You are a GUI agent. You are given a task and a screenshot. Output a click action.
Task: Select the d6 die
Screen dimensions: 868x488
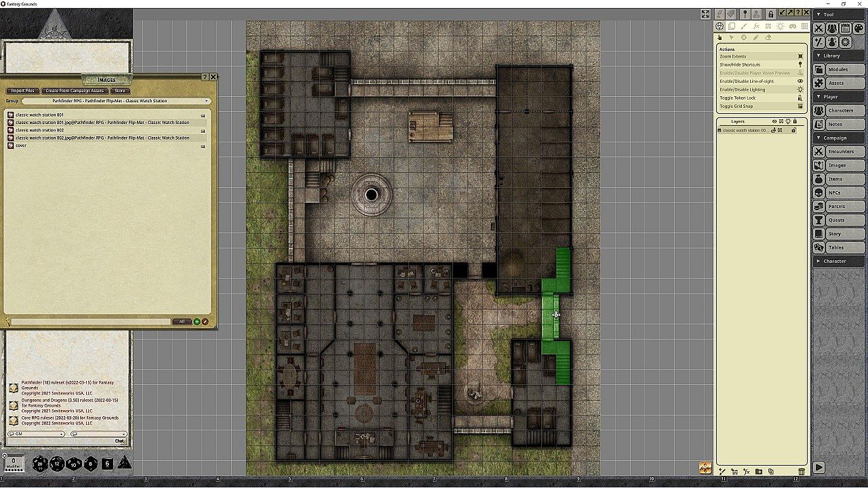click(x=107, y=464)
